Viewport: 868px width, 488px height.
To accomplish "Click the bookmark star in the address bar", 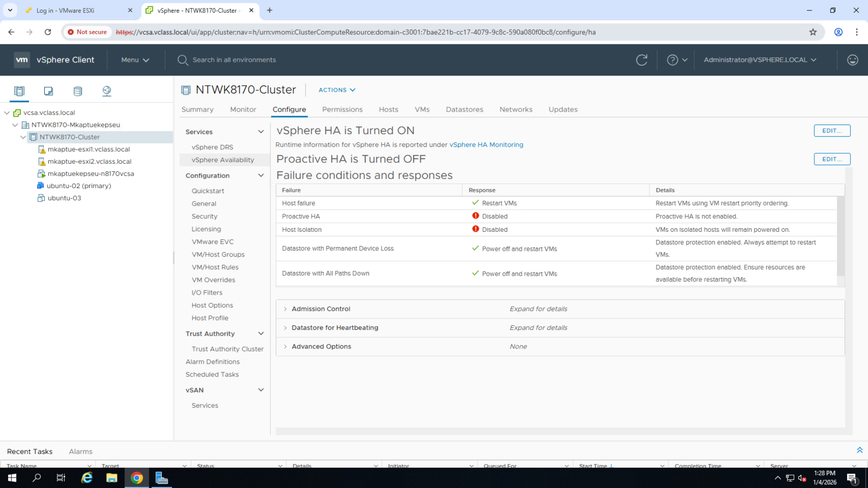I will pyautogui.click(x=813, y=32).
